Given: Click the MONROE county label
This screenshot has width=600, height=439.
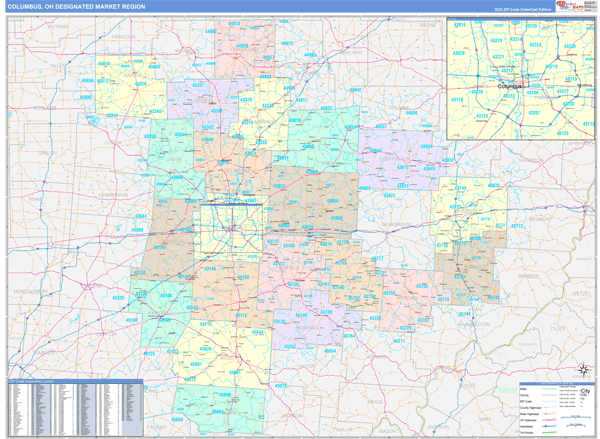Looking at the screenshot, I should [528, 276].
